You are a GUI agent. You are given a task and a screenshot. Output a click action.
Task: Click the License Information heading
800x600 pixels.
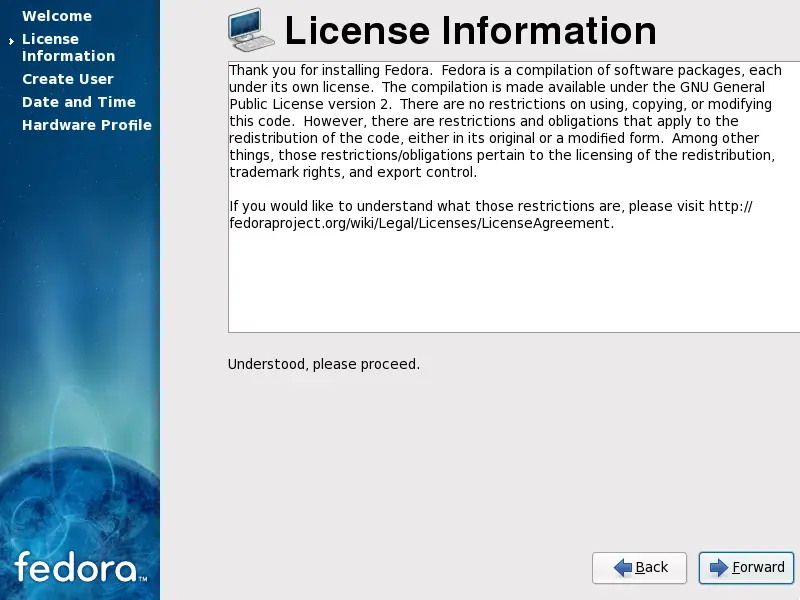tap(470, 31)
